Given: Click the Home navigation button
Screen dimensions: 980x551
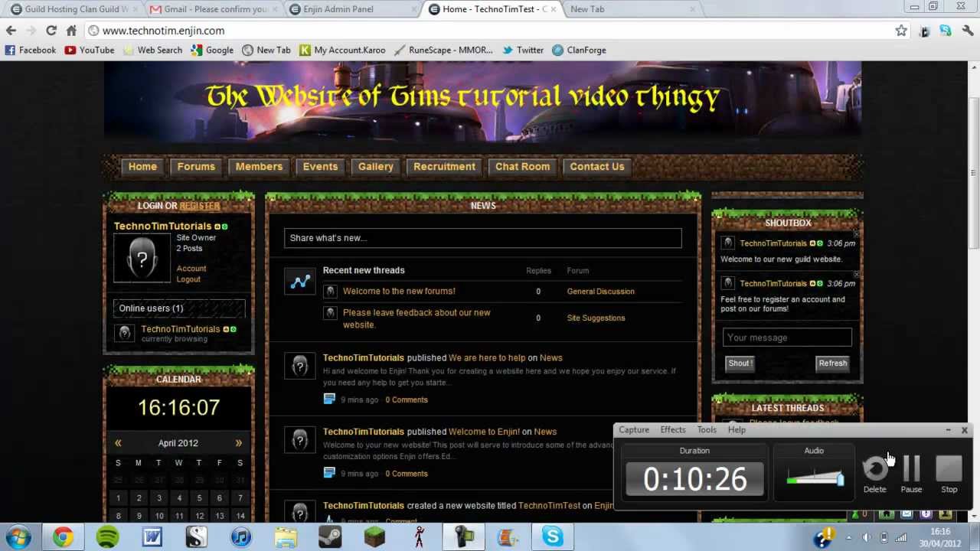Looking at the screenshot, I should click(142, 167).
